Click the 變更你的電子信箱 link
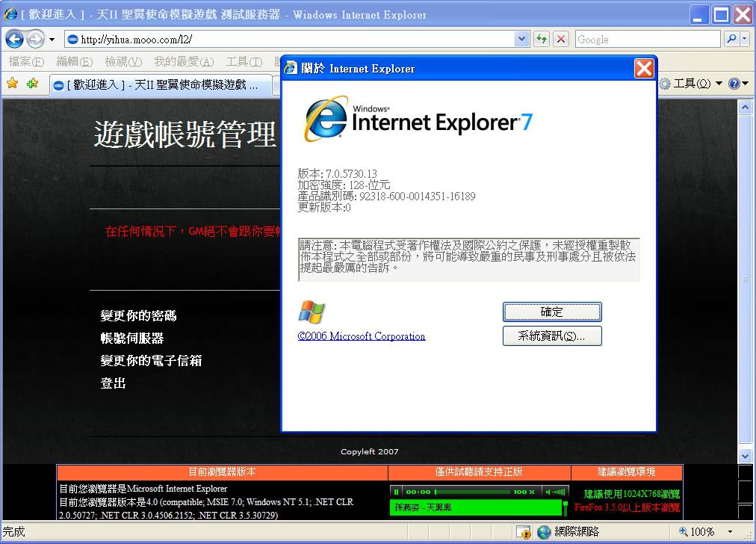756x544 pixels. (x=151, y=361)
